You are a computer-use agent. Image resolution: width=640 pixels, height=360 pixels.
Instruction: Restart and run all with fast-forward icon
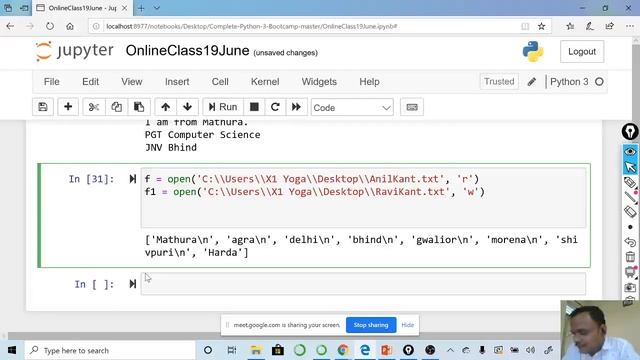[x=296, y=107]
